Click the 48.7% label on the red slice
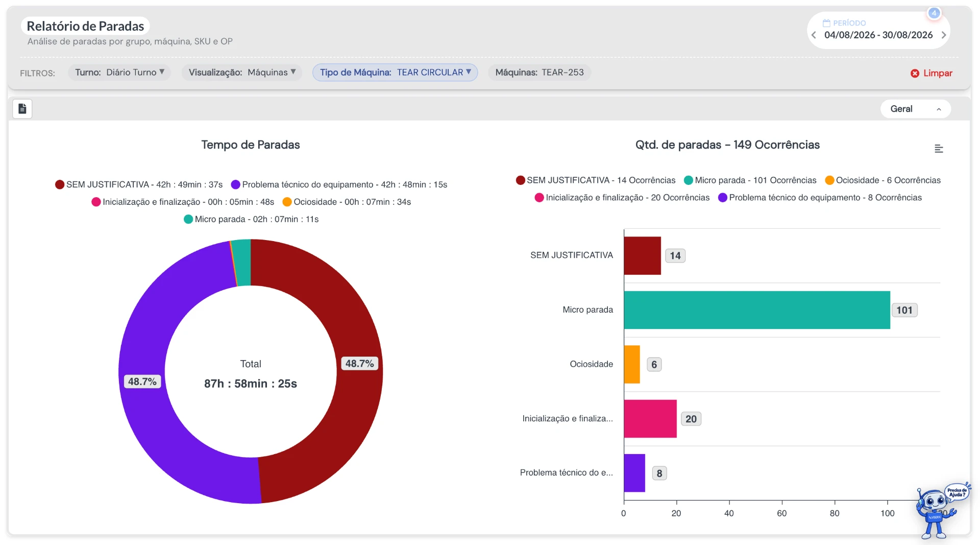 (359, 364)
